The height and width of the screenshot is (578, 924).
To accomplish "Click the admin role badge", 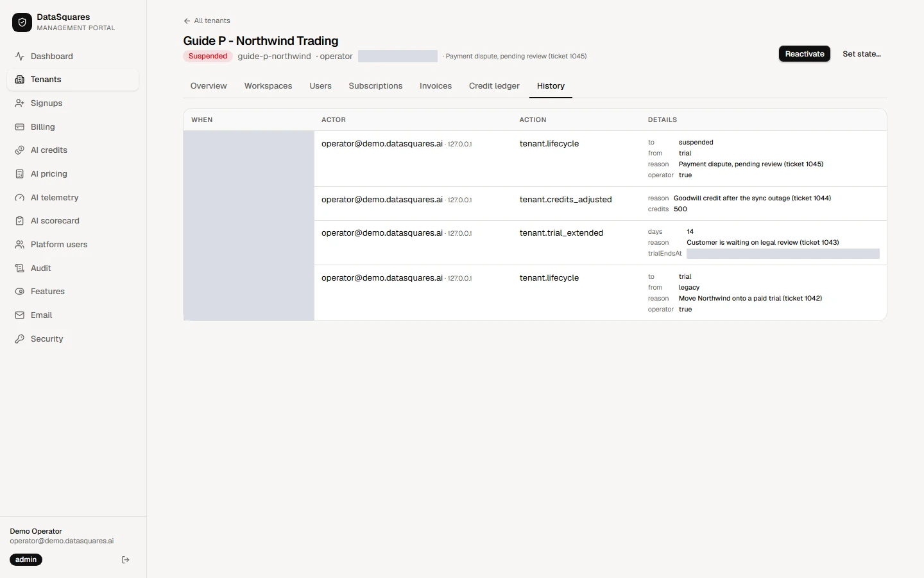I will click(26, 560).
